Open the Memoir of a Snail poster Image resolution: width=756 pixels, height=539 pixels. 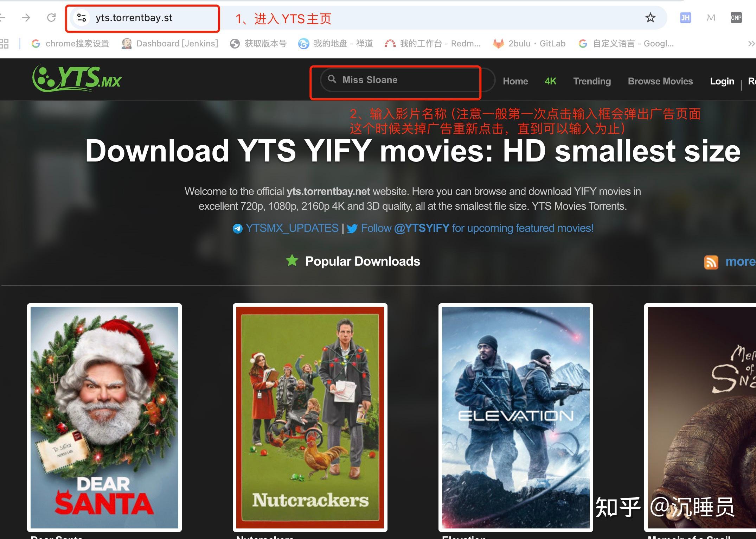pyautogui.click(x=700, y=418)
